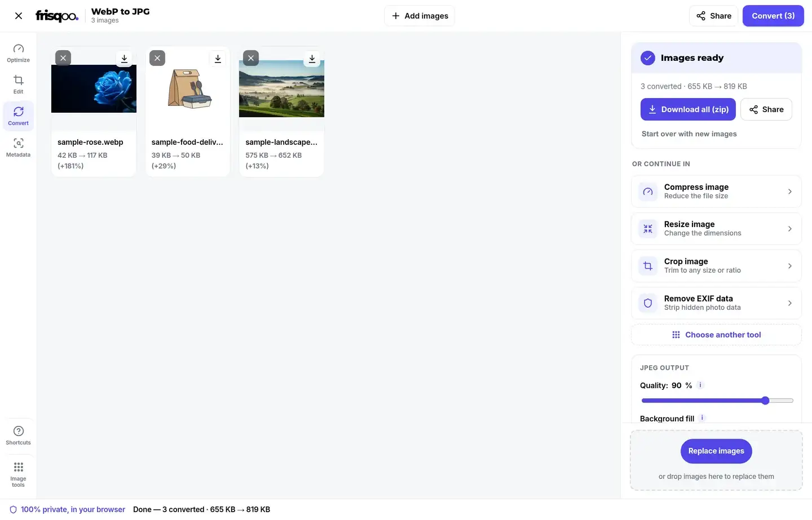Open the Optimize tool in sidebar
812x520 pixels.
coord(19,54)
